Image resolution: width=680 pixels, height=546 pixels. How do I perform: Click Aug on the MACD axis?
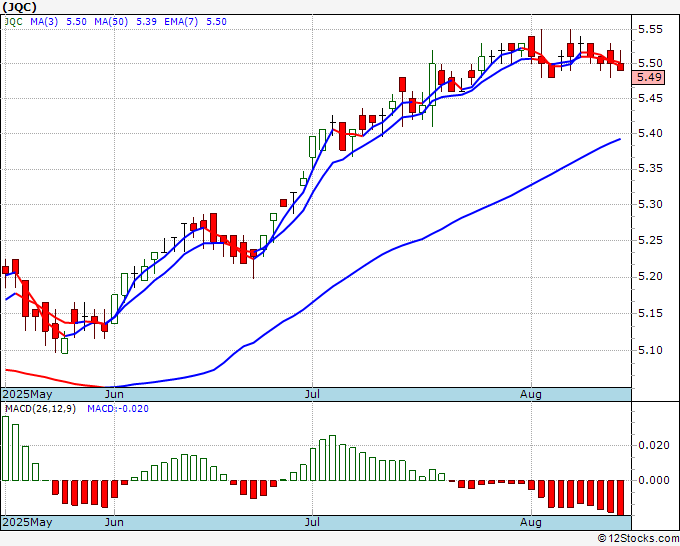tap(531, 522)
